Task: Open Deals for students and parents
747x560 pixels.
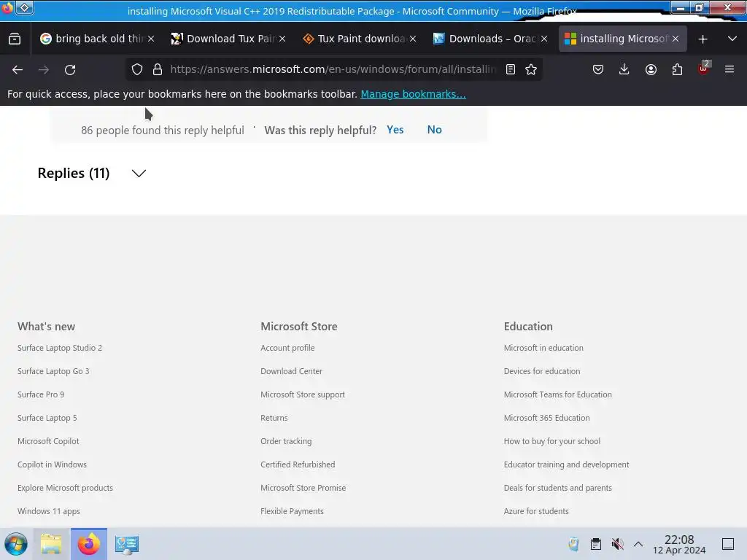Action: tap(558, 488)
